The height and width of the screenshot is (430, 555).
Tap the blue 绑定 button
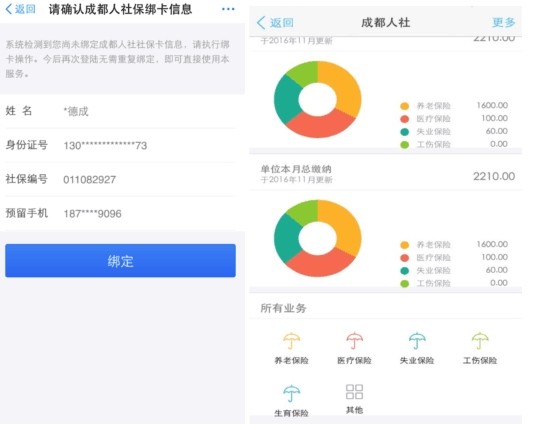pos(120,260)
